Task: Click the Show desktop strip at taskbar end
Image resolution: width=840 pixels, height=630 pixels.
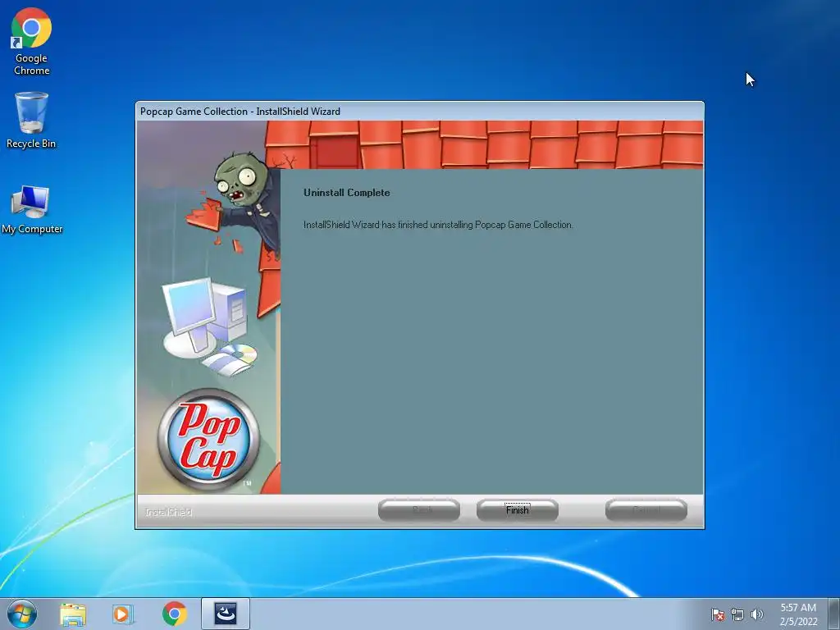Action: click(834, 614)
